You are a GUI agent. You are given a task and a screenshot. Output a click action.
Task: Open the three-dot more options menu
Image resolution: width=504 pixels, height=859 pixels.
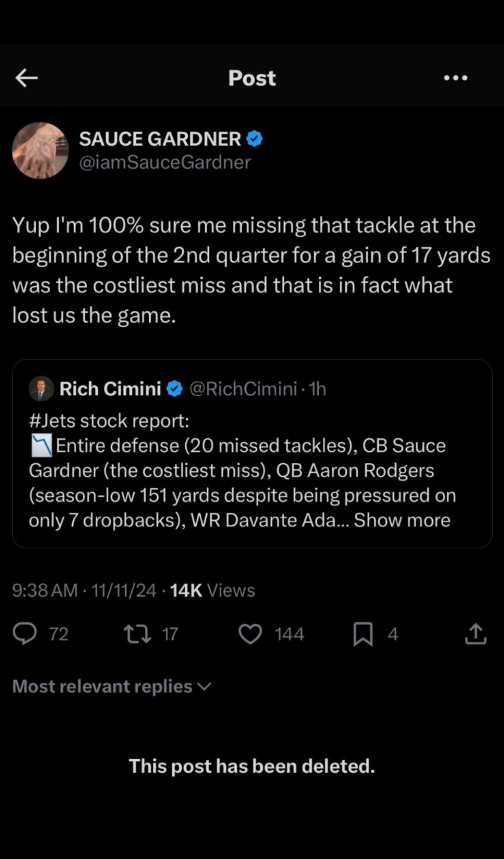455,78
